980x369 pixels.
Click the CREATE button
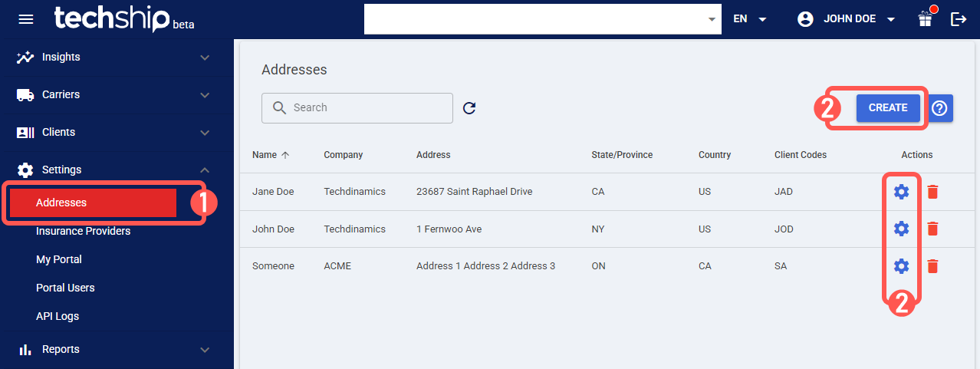pyautogui.click(x=888, y=108)
